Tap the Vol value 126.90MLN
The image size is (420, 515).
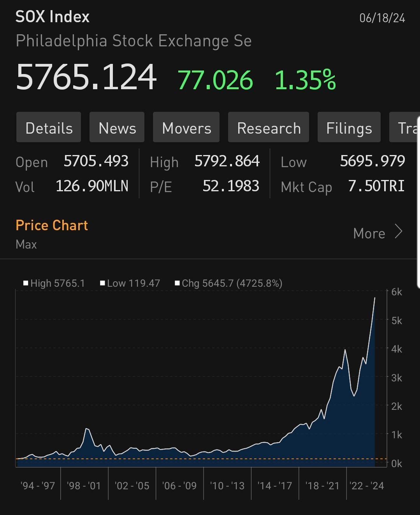(92, 186)
